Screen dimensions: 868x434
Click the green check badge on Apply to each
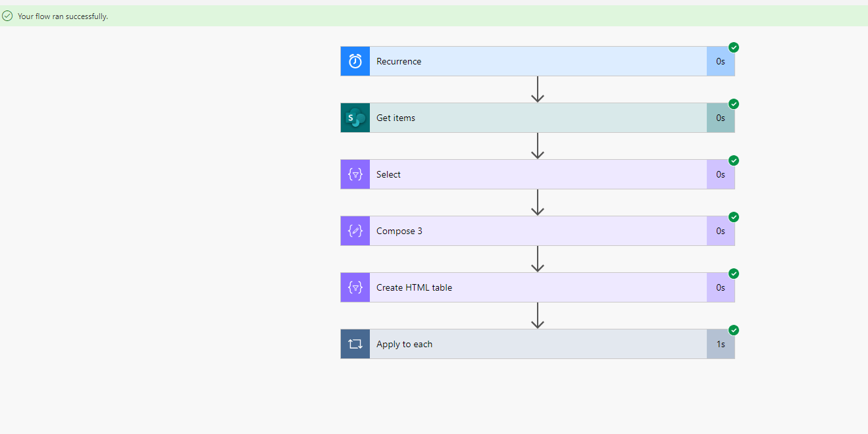(734, 330)
